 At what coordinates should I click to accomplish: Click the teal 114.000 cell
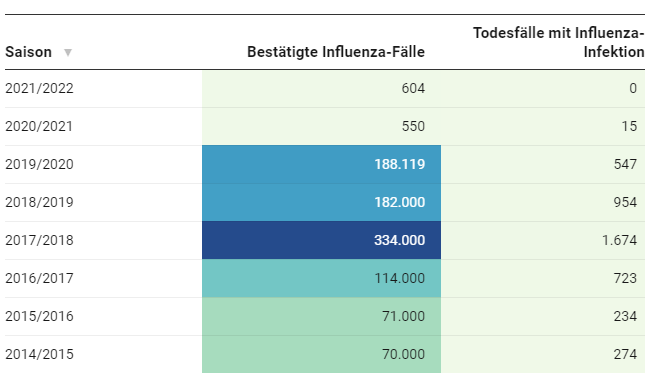pyautogui.click(x=321, y=278)
